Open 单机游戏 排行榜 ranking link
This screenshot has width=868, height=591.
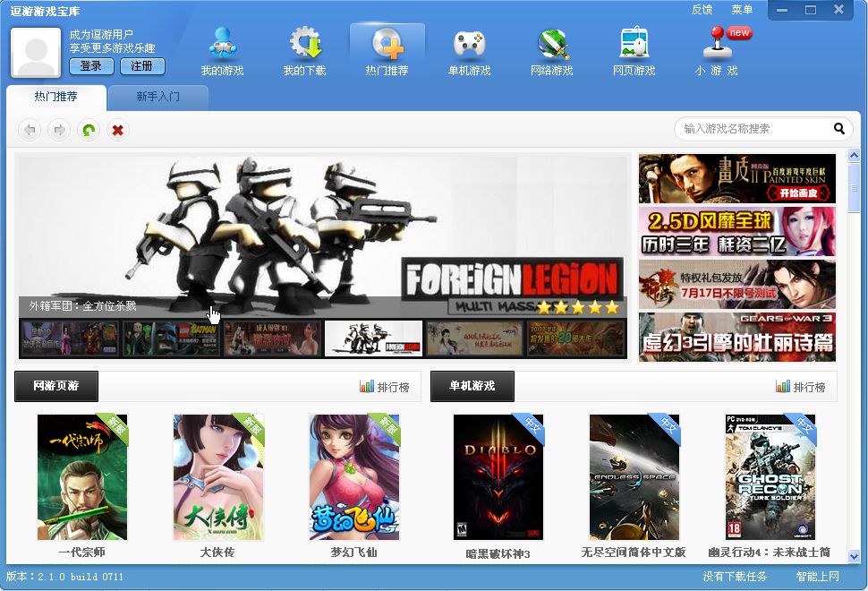801,387
